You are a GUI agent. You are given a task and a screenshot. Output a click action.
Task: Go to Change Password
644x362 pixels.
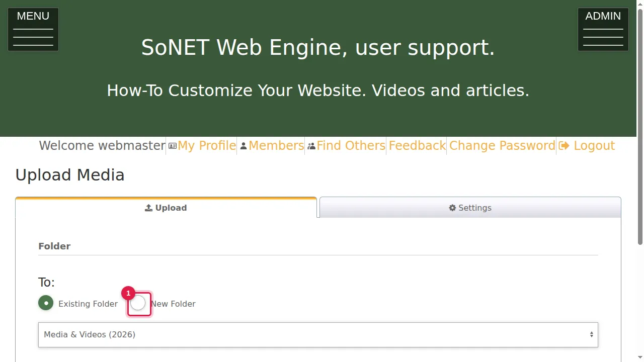pos(502,146)
